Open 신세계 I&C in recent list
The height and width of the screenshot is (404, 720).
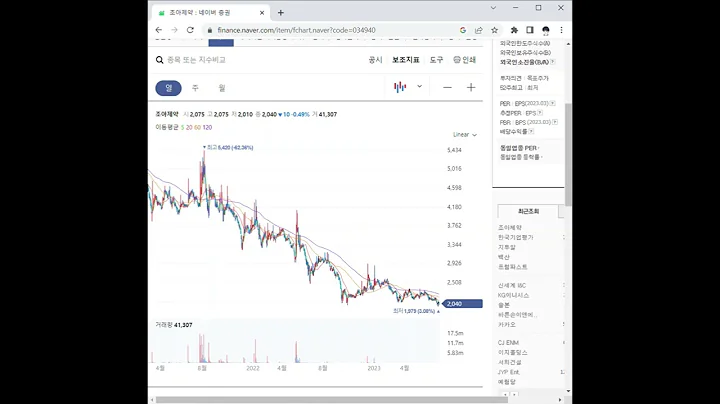(x=512, y=286)
